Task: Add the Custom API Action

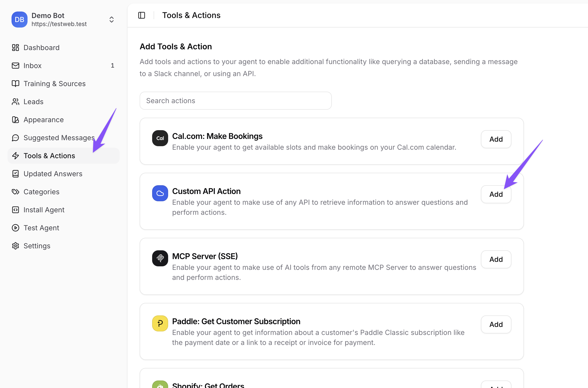Action: point(496,194)
